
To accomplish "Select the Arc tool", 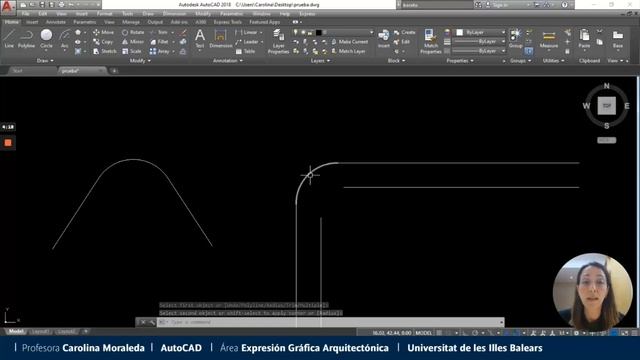I will coord(64,39).
